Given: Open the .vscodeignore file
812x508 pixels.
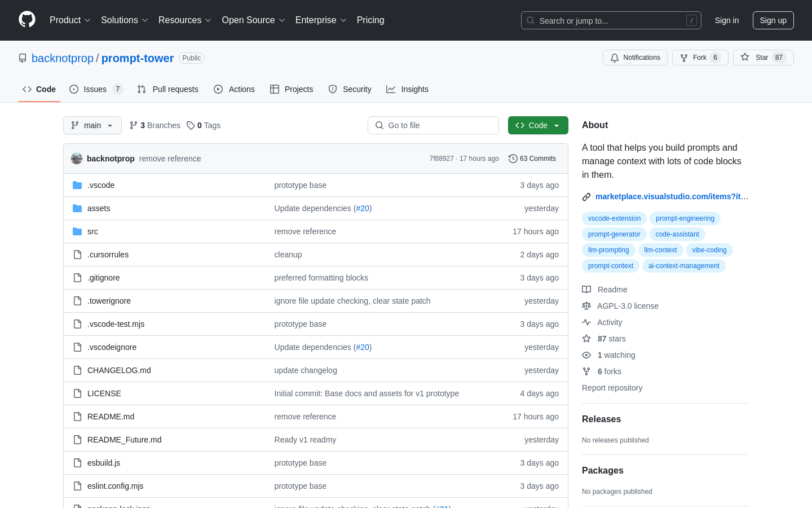Looking at the screenshot, I should 112,347.
